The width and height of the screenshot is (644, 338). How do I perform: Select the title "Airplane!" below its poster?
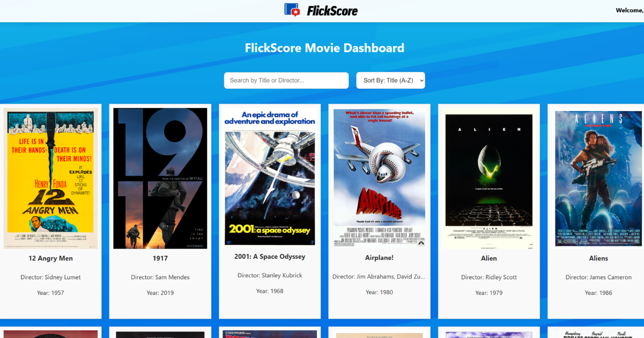coord(379,258)
